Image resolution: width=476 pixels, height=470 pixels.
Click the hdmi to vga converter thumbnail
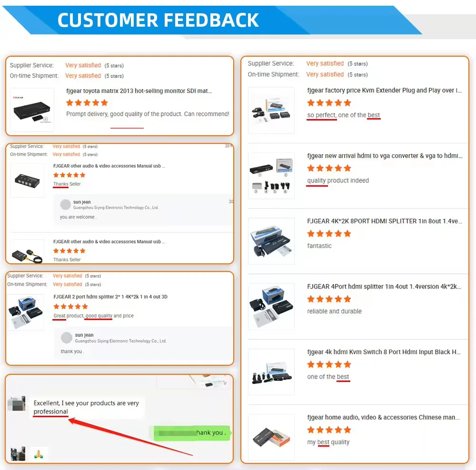pyautogui.click(x=271, y=176)
